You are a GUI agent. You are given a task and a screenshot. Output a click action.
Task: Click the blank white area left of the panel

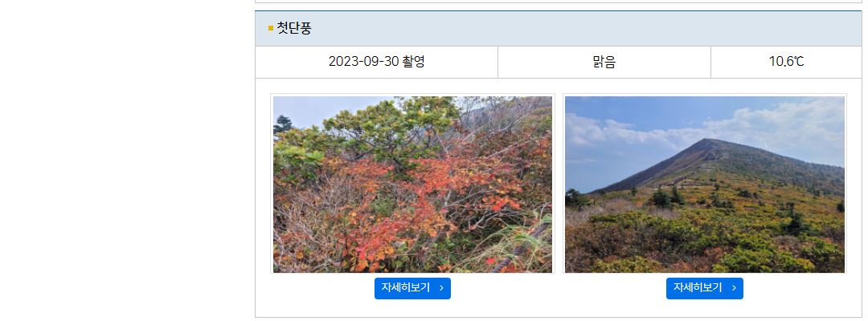pyautogui.click(x=127, y=160)
